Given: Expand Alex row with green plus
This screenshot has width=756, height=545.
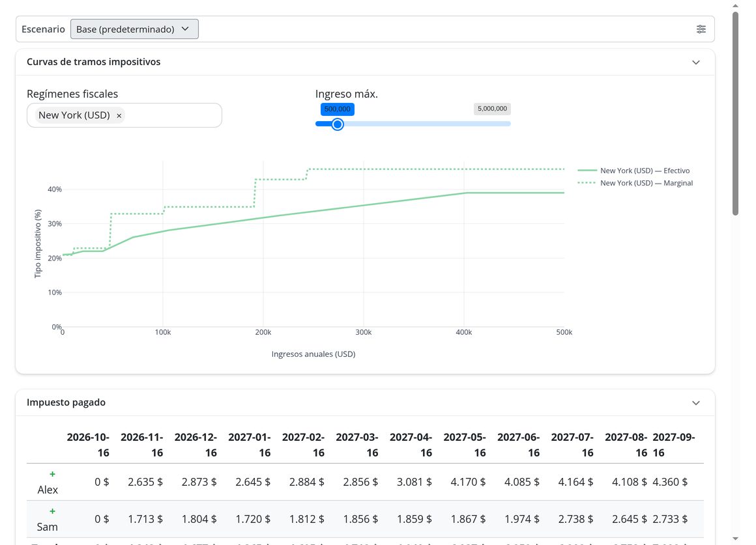Looking at the screenshot, I should [52, 474].
